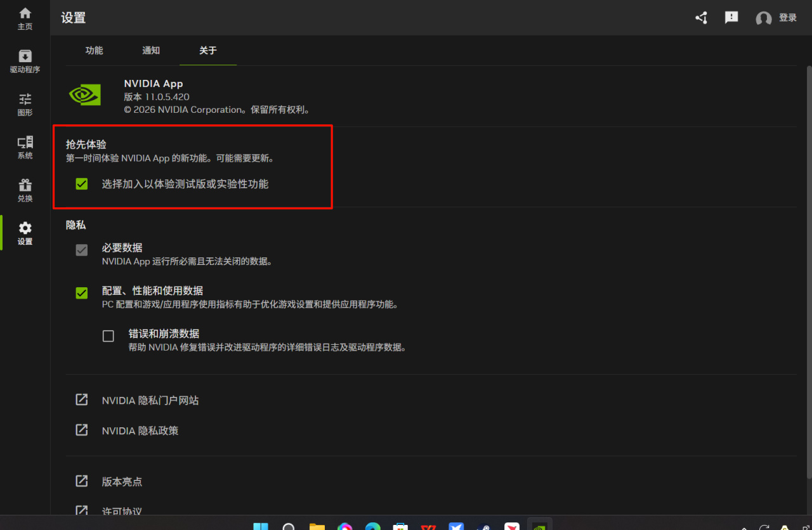Switch to the 通知 tab

coord(151,51)
